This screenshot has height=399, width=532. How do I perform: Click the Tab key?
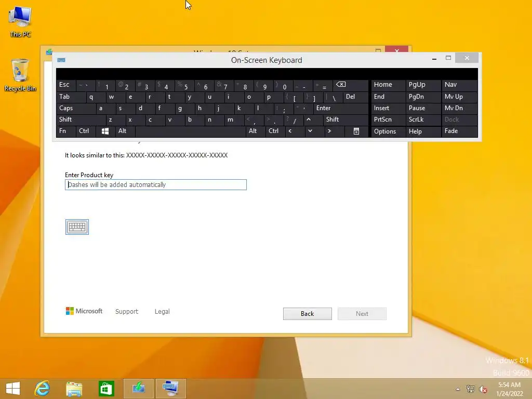click(71, 97)
